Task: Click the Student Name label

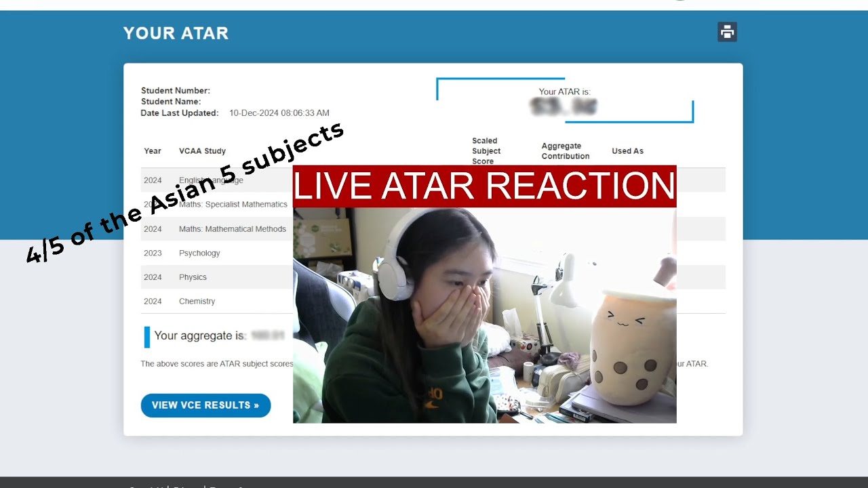Action: pos(171,102)
